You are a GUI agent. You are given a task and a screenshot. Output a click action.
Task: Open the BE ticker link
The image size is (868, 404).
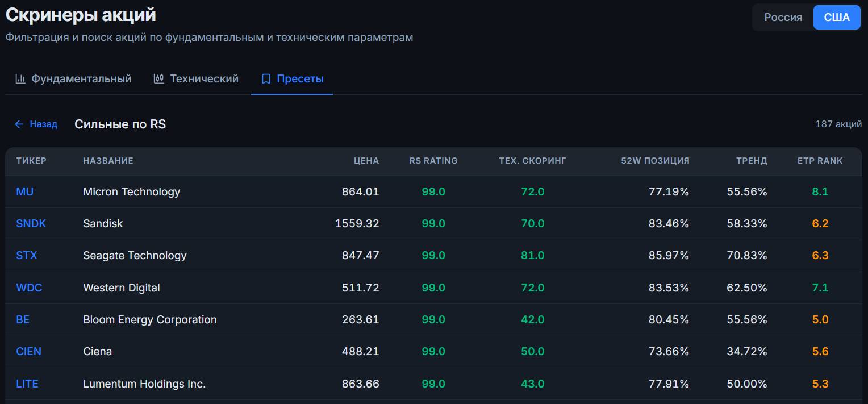(23, 320)
